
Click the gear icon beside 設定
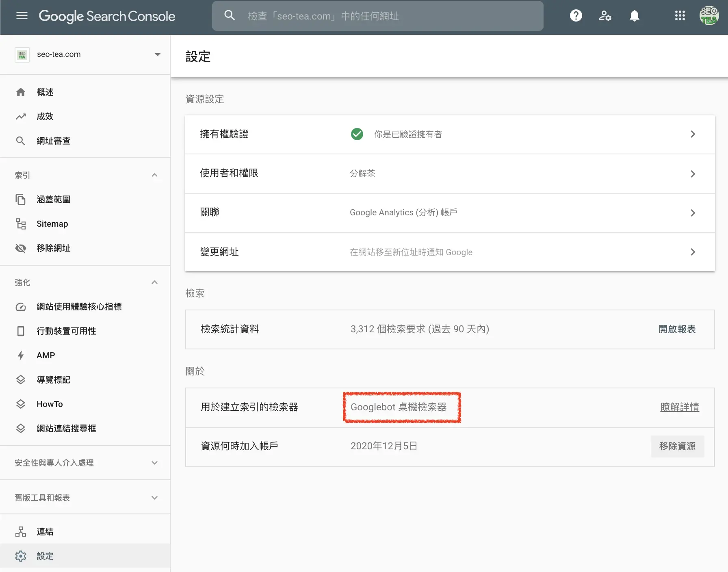21,556
